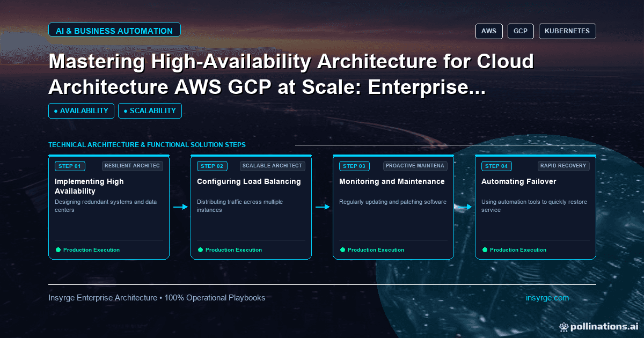The width and height of the screenshot is (644, 338).
Task: Select the Kubernetes tag
Action: pyautogui.click(x=567, y=31)
